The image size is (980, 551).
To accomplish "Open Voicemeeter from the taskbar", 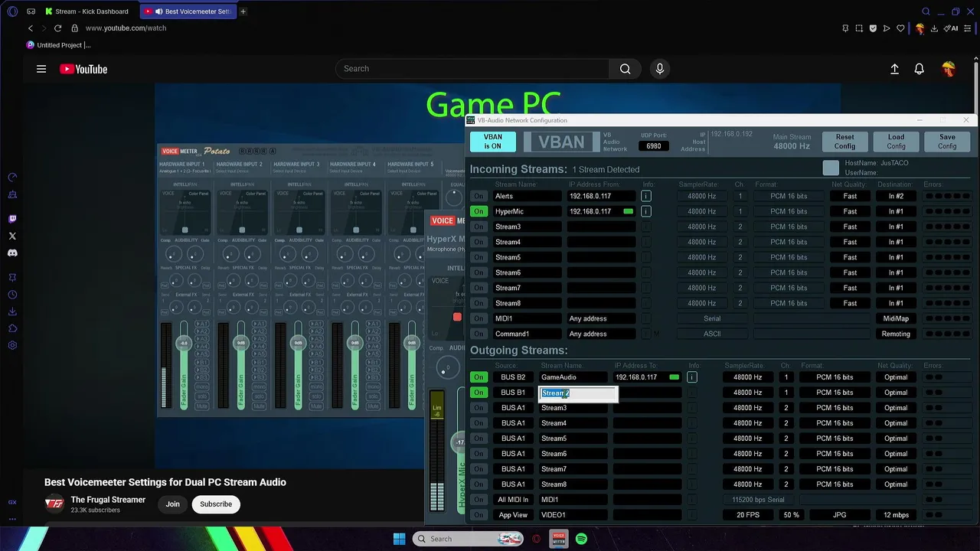I will point(559,539).
